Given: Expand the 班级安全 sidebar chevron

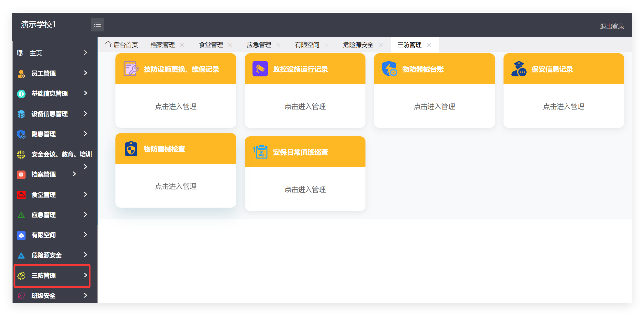Looking at the screenshot, I should 85,295.
